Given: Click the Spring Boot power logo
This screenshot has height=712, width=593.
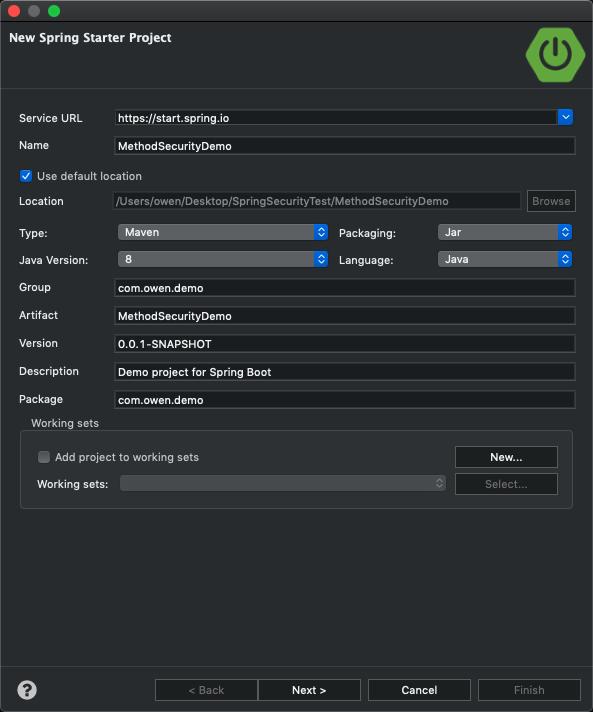Looking at the screenshot, I should (x=555, y=54).
